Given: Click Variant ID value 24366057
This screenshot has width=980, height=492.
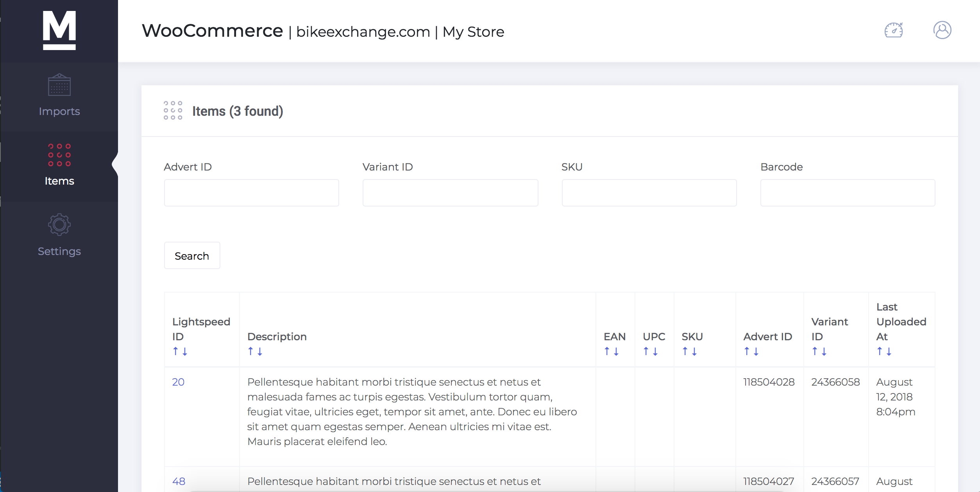Looking at the screenshot, I should [x=835, y=481].
